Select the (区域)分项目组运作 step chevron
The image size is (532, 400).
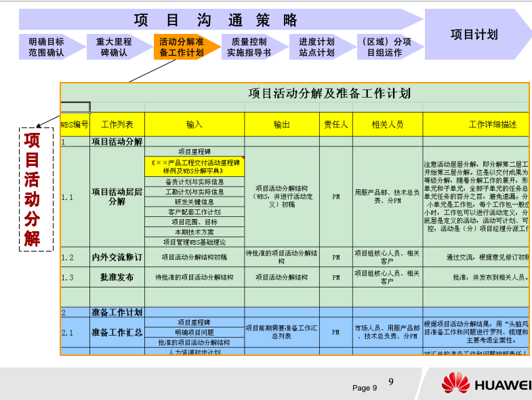390,47
